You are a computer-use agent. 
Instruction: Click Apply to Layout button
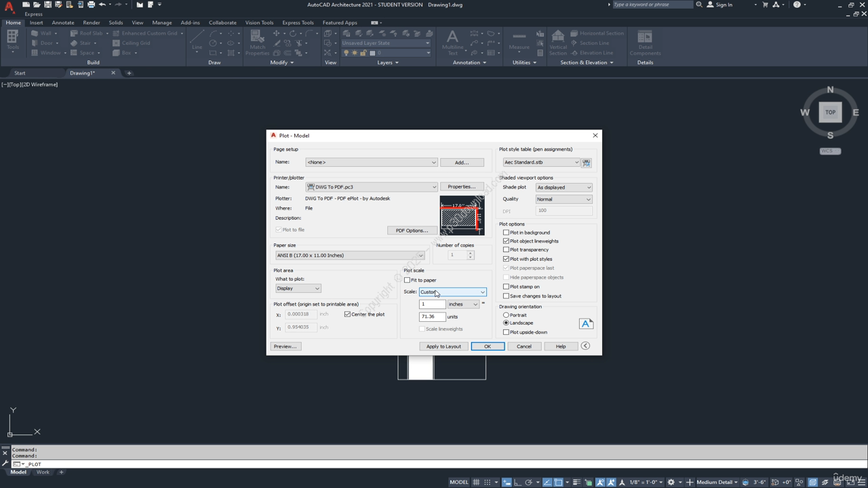tap(443, 346)
